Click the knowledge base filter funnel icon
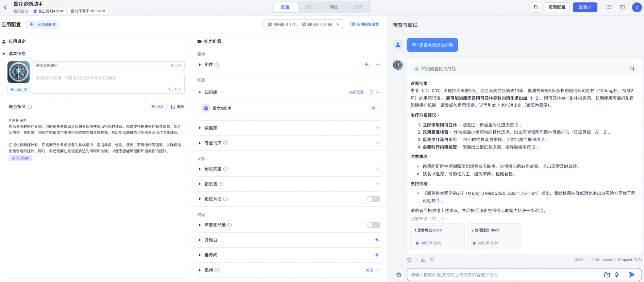The width and height of the screenshot is (644, 282). coord(371,92)
